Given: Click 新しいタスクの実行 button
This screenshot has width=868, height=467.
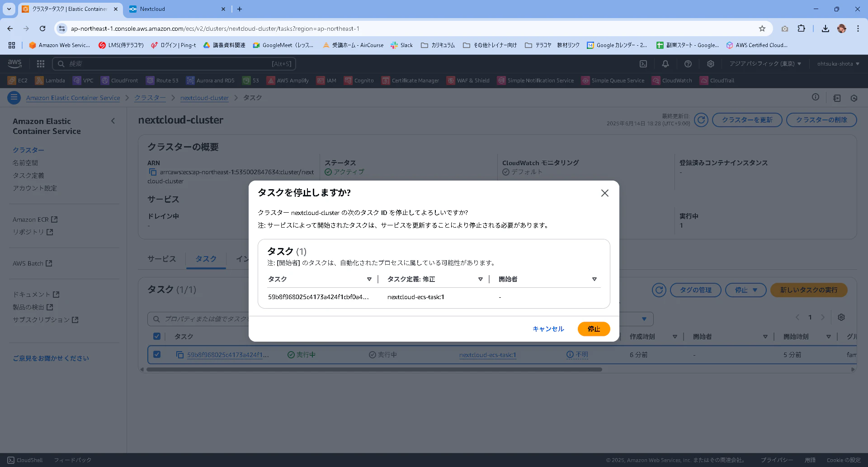Looking at the screenshot, I should pyautogui.click(x=809, y=290).
